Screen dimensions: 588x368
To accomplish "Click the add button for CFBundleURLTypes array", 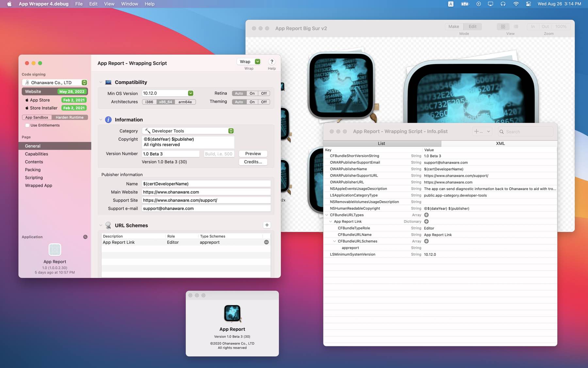I will pos(426,215).
